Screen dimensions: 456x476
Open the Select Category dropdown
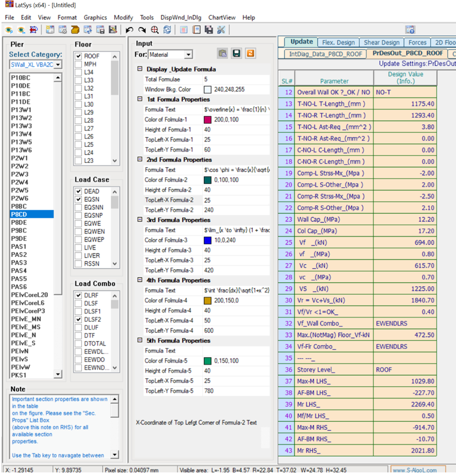pyautogui.click(x=58, y=65)
